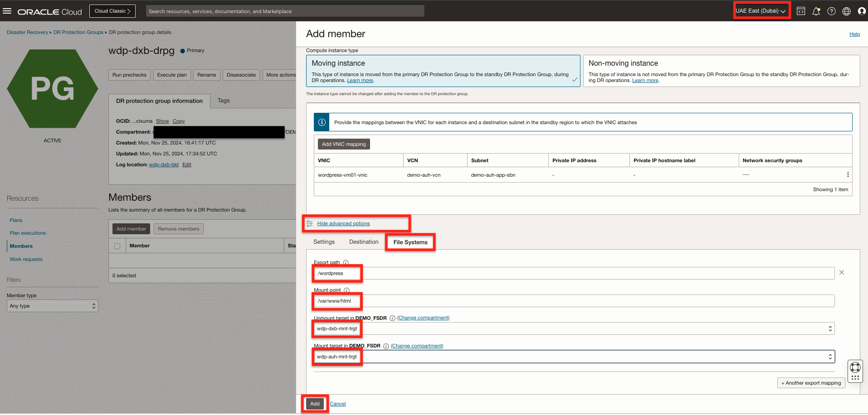Click the Oracle Cloud logo

coord(50,12)
